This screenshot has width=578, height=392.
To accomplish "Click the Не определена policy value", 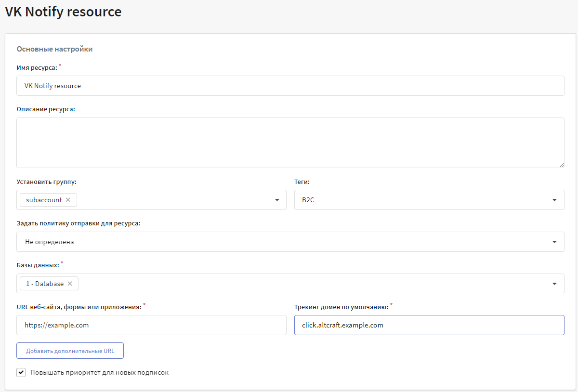I will pyautogui.click(x=50, y=242).
